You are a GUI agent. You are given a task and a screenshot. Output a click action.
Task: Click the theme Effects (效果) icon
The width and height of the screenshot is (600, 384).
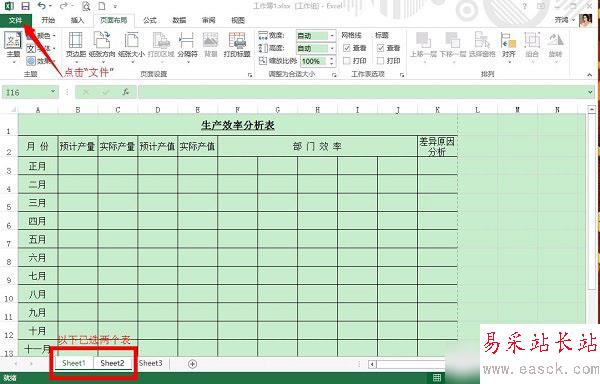(31, 60)
